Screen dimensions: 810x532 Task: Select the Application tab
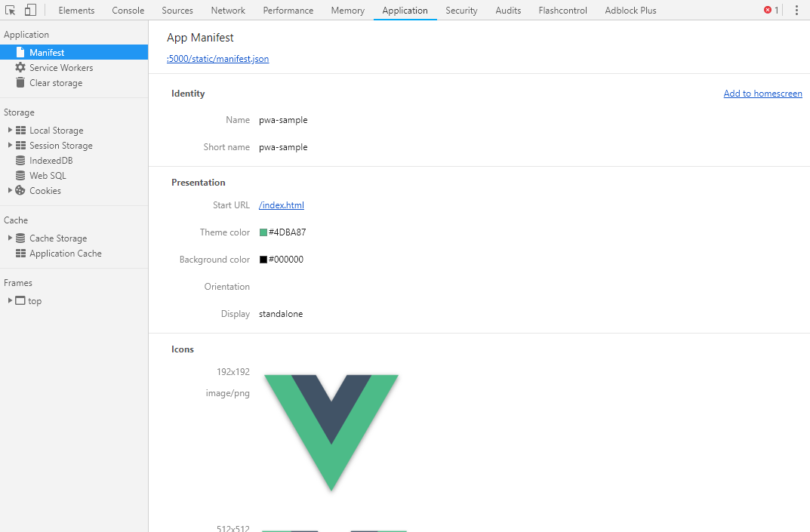[x=405, y=11]
